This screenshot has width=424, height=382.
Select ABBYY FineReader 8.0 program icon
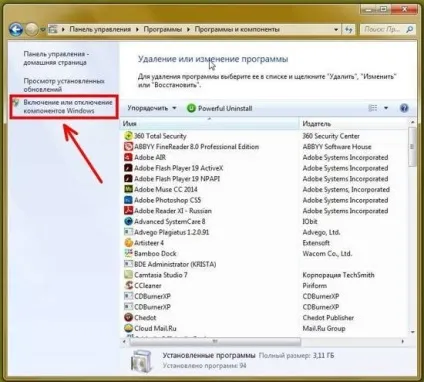tap(128, 146)
